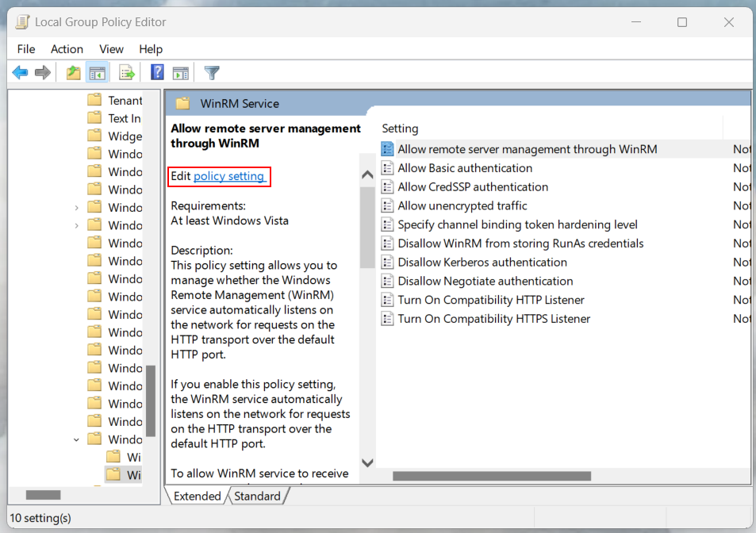Toggle the Show/Hide Action Pane icon
Viewport: 756px width, 533px height.
tap(180, 73)
